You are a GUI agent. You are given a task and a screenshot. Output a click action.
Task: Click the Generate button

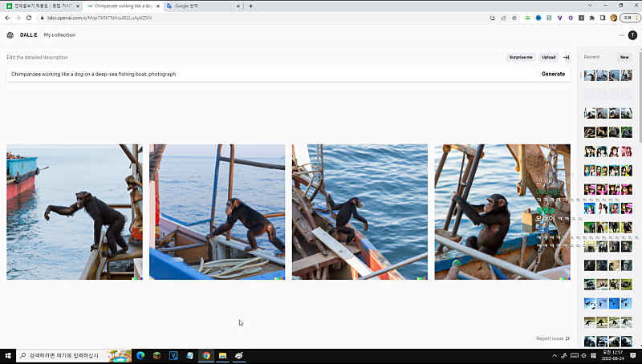[553, 74]
